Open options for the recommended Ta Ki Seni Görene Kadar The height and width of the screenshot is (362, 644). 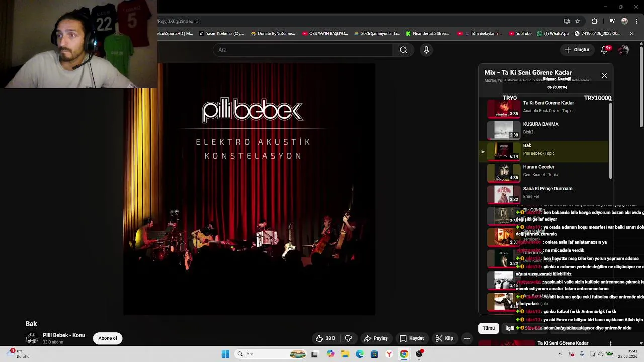610,344
